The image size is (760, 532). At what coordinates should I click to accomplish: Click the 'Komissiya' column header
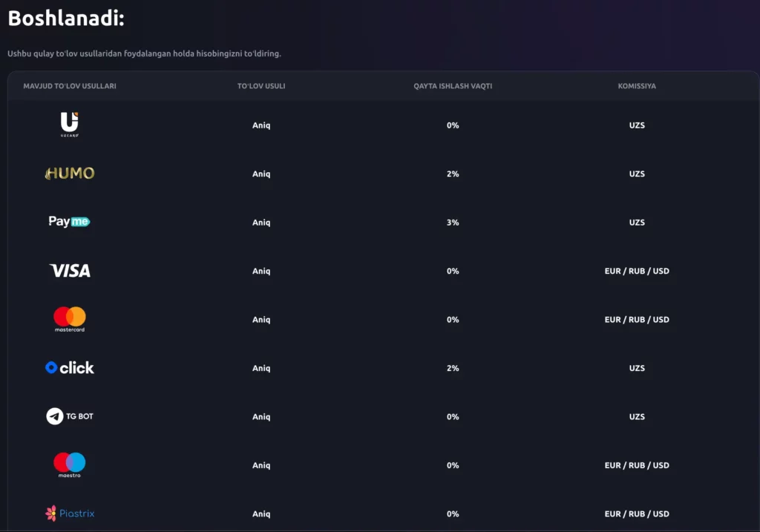[637, 86]
